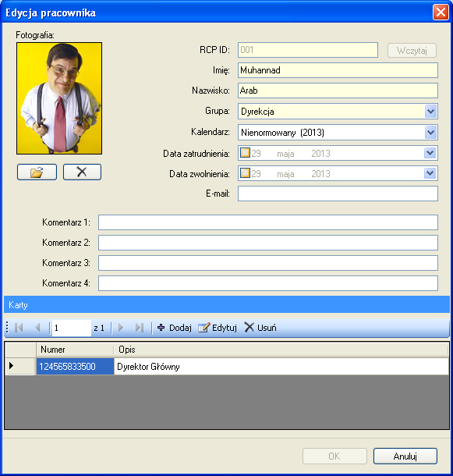Enable the Data zatrudnienia checkbox
The image size is (453, 476).
click(x=245, y=153)
